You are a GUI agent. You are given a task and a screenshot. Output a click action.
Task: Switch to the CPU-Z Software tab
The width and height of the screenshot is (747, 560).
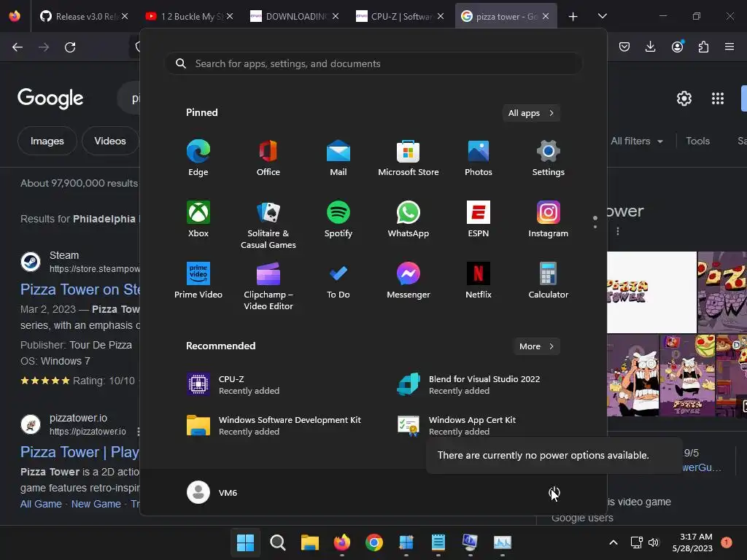(x=400, y=16)
